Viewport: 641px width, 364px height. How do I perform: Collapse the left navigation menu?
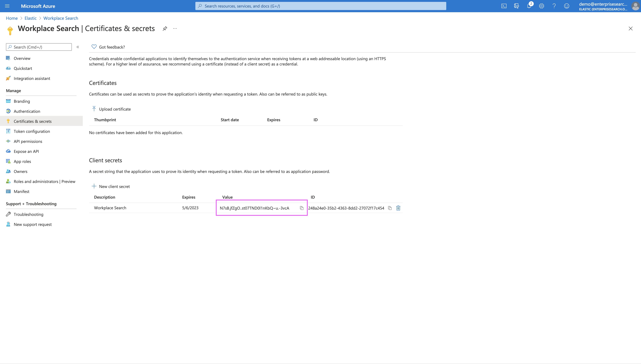(x=78, y=47)
